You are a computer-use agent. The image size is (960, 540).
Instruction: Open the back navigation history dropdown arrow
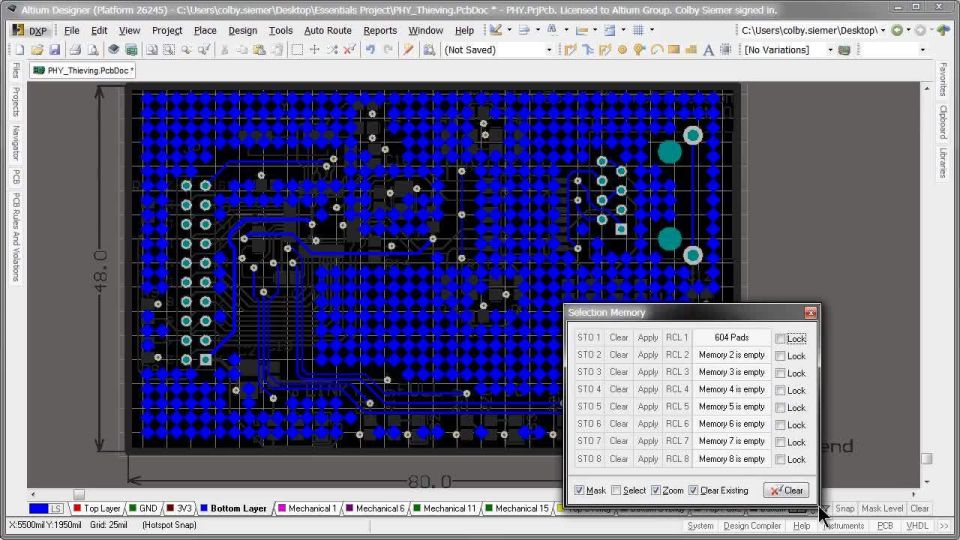(908, 30)
